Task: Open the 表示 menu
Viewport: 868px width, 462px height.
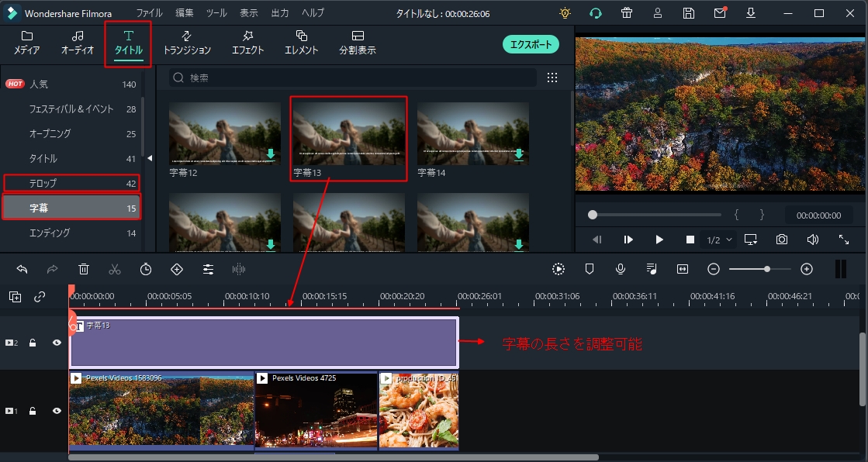Action: click(248, 13)
